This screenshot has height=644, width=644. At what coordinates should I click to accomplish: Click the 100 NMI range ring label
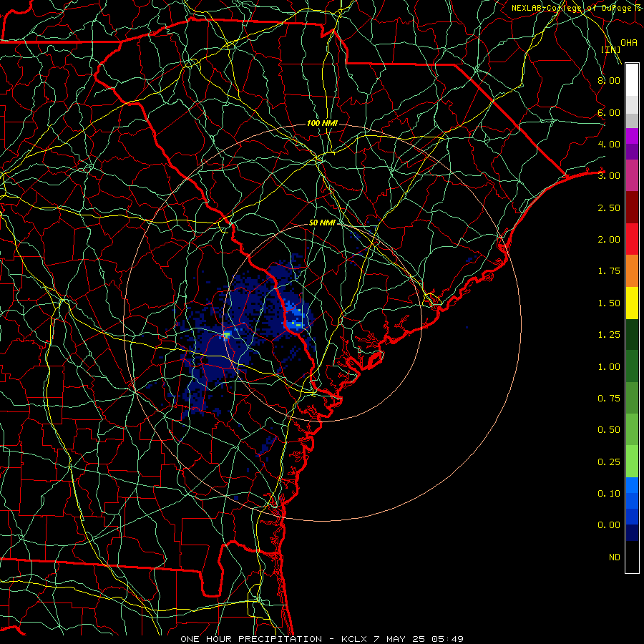pyautogui.click(x=322, y=123)
